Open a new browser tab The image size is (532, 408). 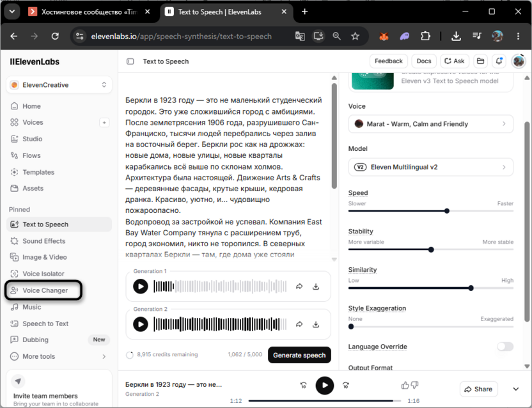[x=304, y=12]
